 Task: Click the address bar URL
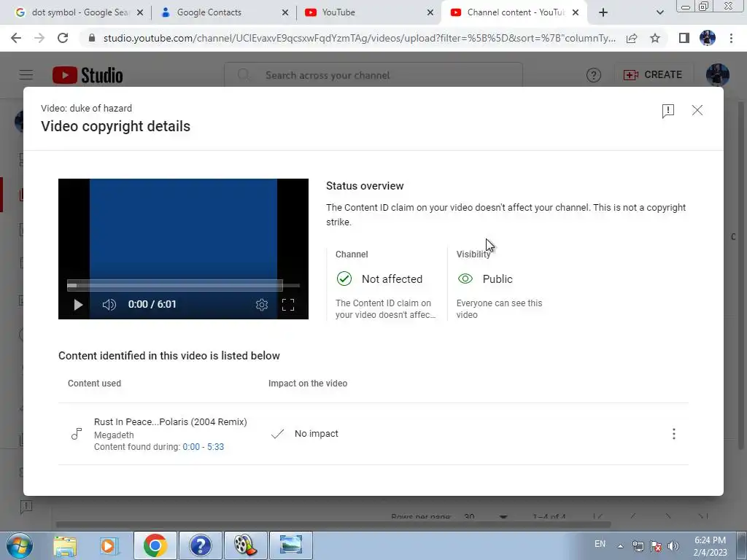pyautogui.click(x=359, y=38)
